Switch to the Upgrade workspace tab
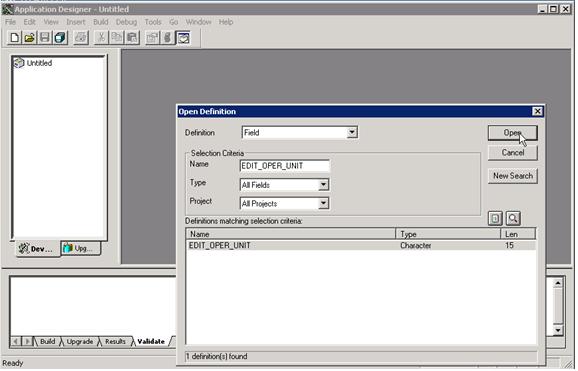Screen dimensions: 578x371 coord(80,248)
